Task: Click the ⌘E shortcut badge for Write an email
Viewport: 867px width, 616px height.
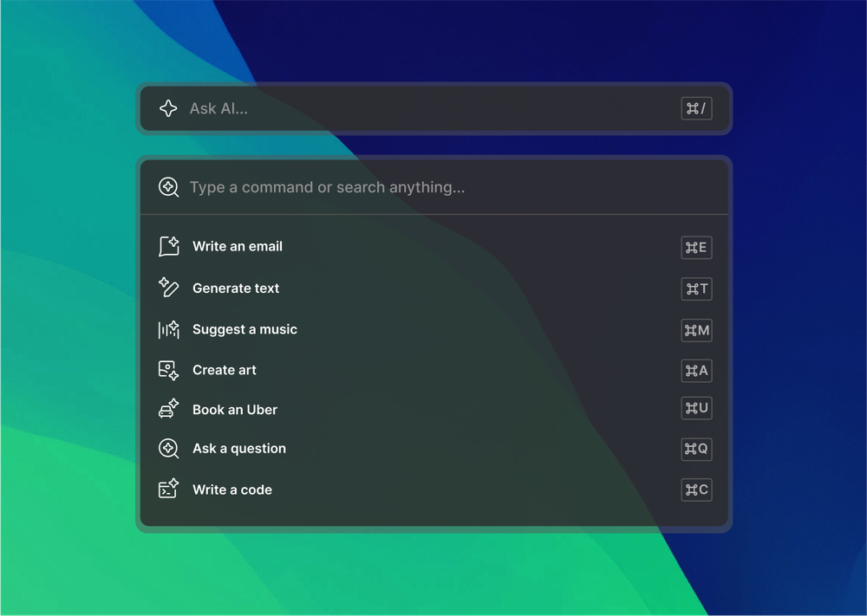Action: point(696,248)
